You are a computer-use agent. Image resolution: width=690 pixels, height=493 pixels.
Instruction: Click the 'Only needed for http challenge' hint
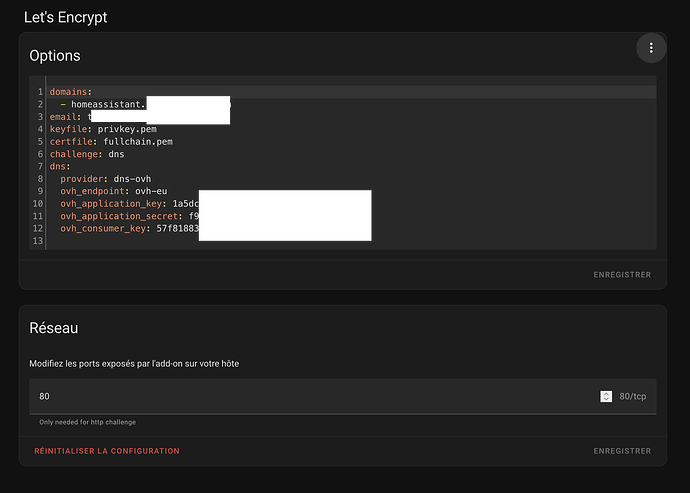tap(88, 422)
